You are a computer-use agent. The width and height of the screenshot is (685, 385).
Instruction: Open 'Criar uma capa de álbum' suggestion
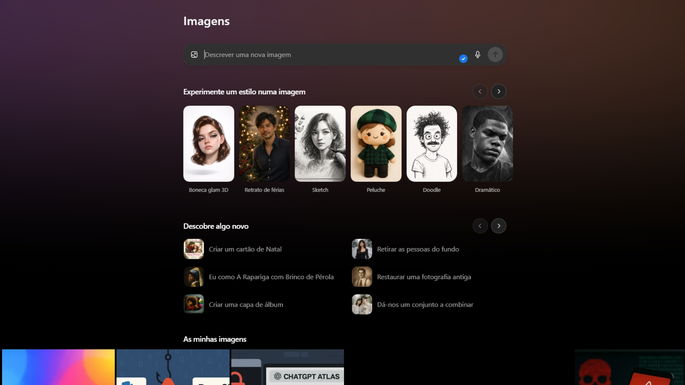pos(233,305)
